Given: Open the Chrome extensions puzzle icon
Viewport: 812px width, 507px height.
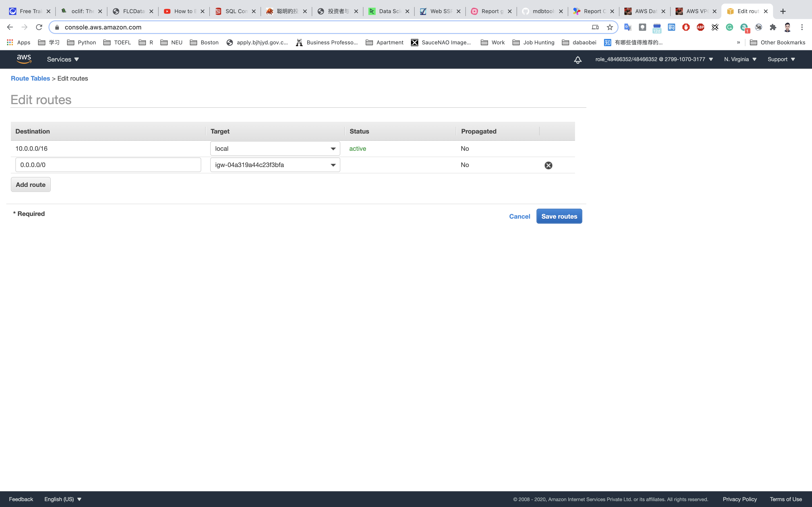Looking at the screenshot, I should [x=773, y=27].
